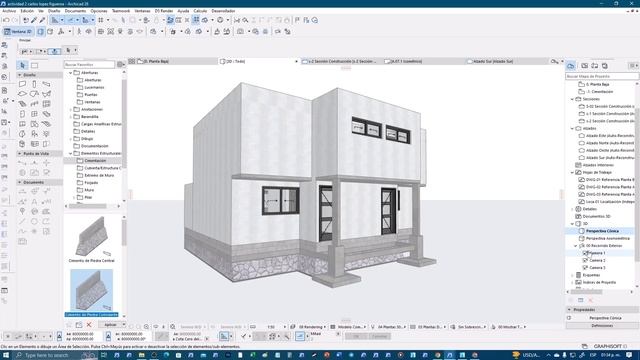The width and height of the screenshot is (640, 360).
Task: Open the Layout Book icon in the navigator
Action: (595, 66)
